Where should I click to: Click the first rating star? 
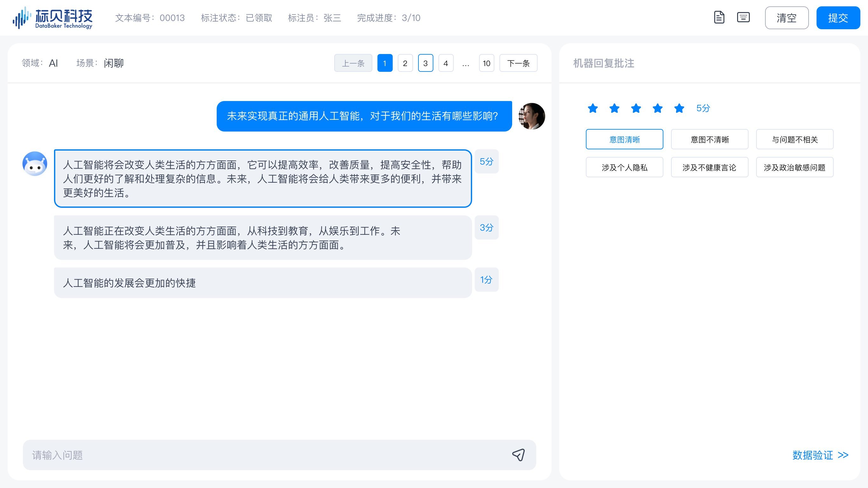click(593, 108)
